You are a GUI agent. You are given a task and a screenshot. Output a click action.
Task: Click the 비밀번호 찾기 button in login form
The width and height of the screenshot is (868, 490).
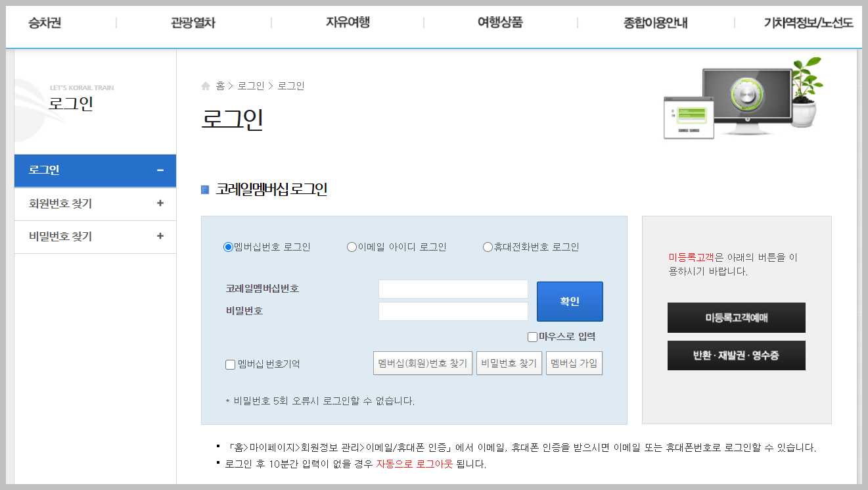[509, 363]
